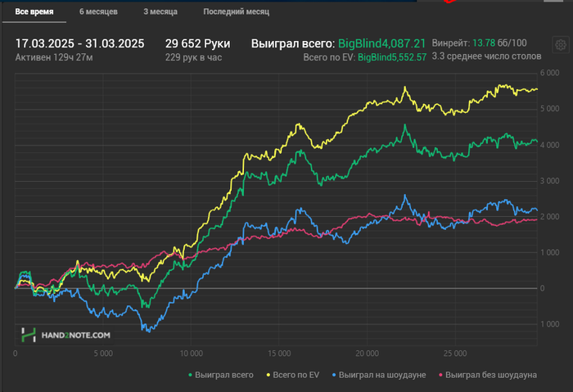Toggle the 'Всего по EV' legend series
This screenshot has width=573, height=392.
(x=293, y=375)
